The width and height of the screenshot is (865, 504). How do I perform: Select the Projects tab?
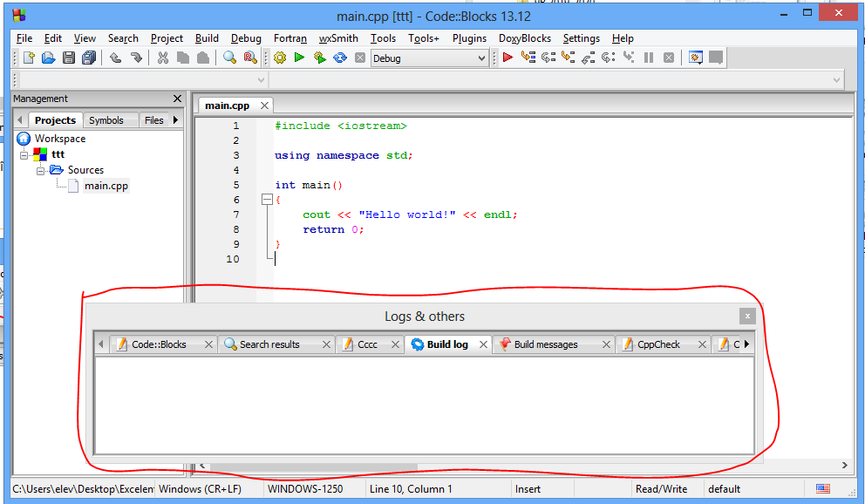click(x=55, y=120)
